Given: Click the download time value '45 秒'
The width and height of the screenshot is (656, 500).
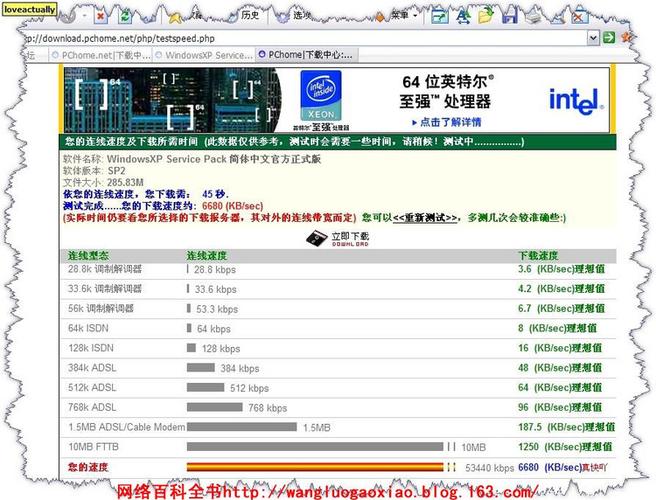Looking at the screenshot, I should click(x=215, y=194).
